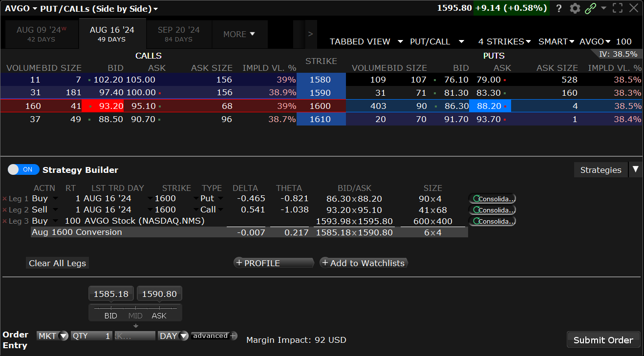Select the AUG 09 '24 expiration tab
The image size is (644, 356).
pyautogui.click(x=39, y=34)
